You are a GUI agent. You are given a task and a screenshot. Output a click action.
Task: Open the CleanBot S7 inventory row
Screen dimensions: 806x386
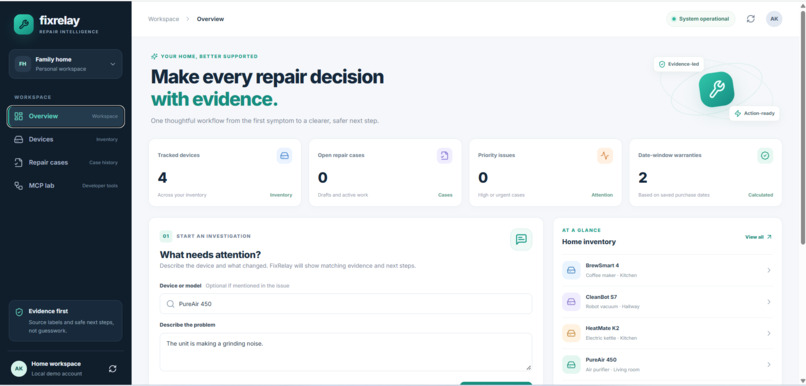click(x=667, y=302)
